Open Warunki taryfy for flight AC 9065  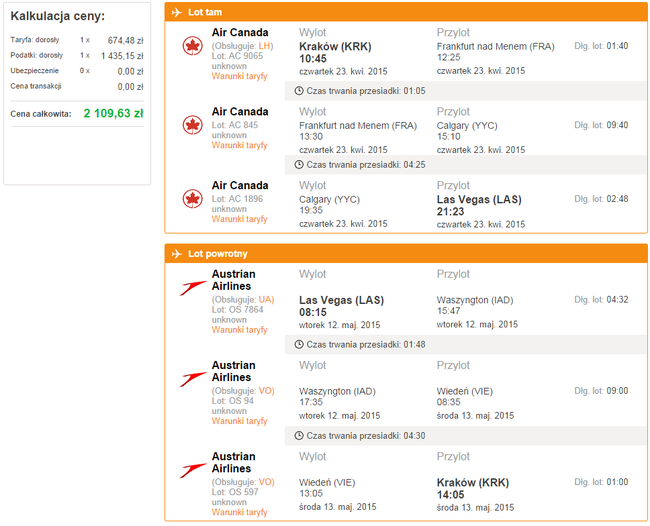(239, 76)
